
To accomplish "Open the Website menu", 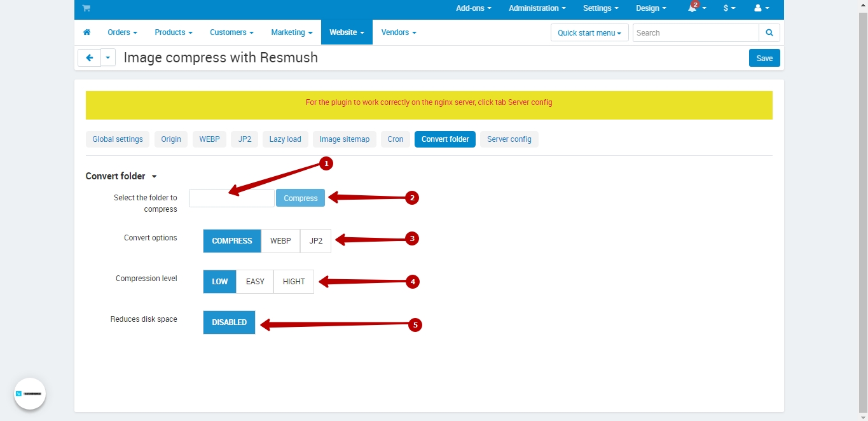I will coord(347,32).
